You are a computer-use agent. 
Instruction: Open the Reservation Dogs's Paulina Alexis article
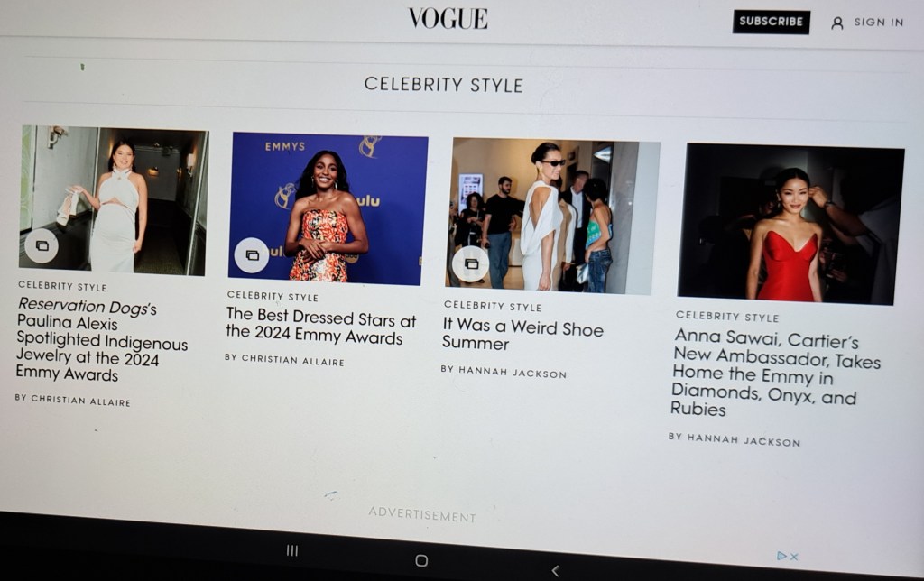click(x=101, y=339)
